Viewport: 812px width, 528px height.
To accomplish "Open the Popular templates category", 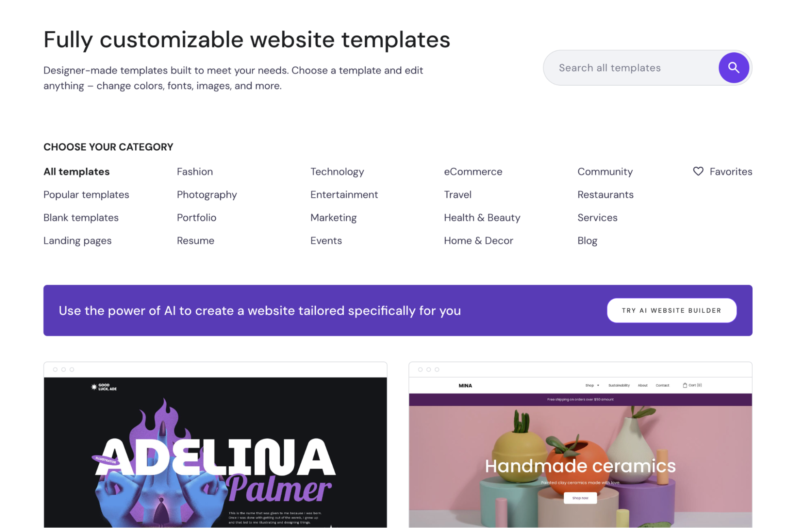I will 86,195.
